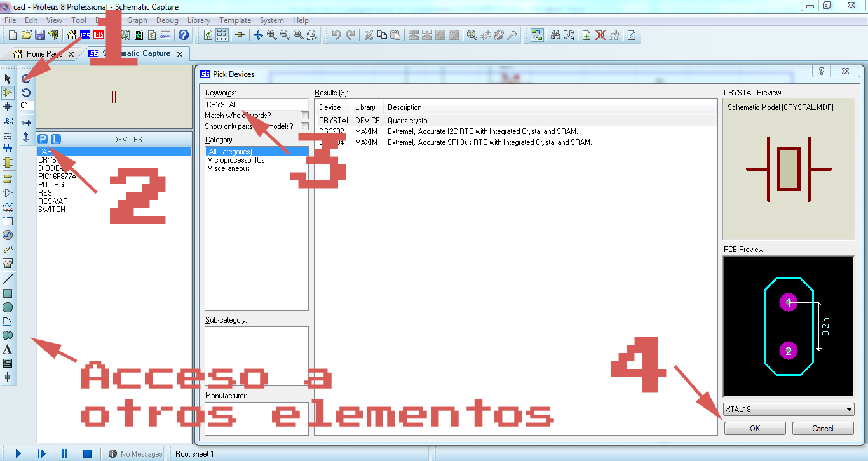
Task: Select the Wire Label LBL tool
Action: pyautogui.click(x=8, y=120)
